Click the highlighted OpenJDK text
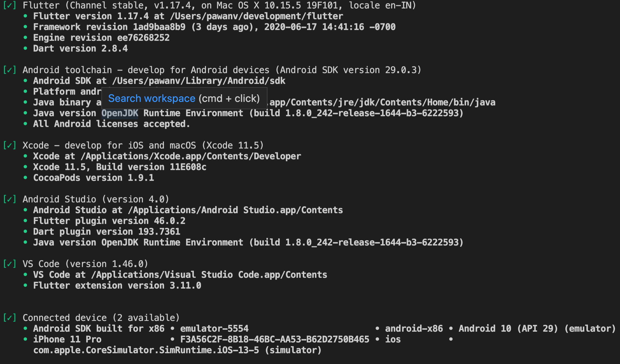The image size is (620, 364). tap(120, 113)
